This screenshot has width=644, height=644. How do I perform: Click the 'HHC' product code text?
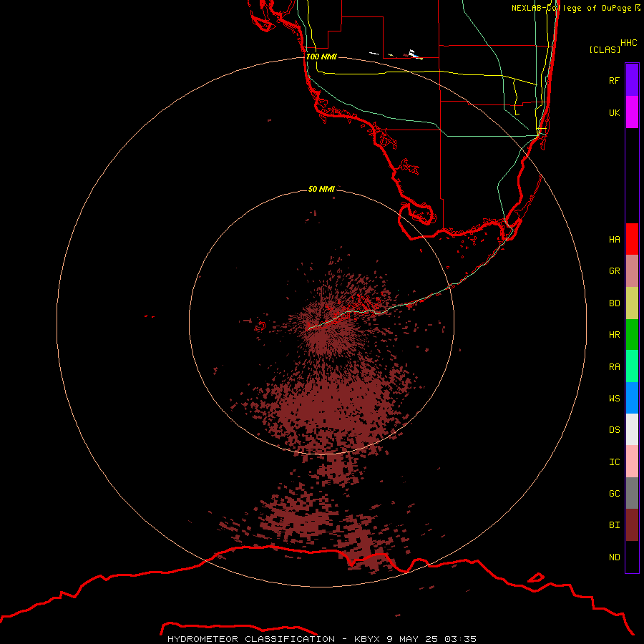tap(629, 43)
